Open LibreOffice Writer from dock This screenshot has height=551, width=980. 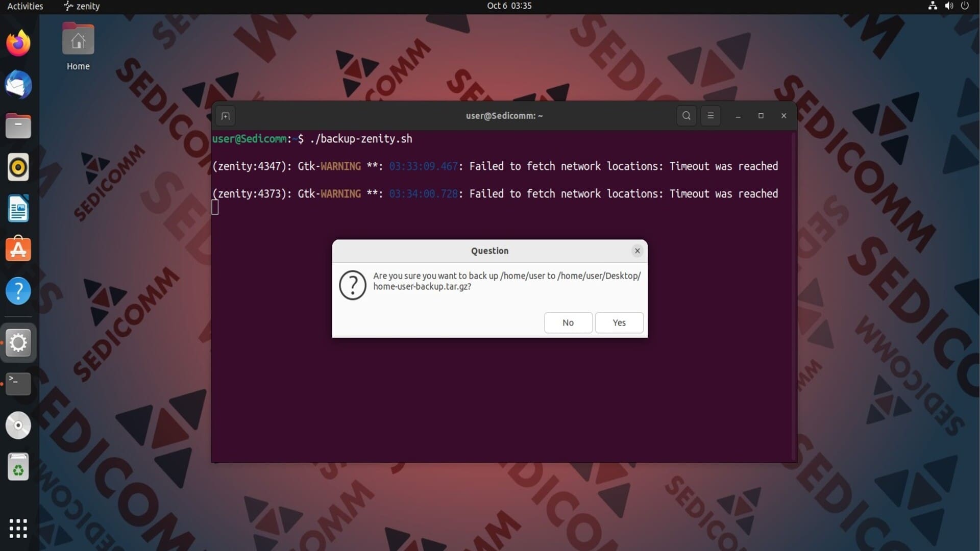(18, 209)
